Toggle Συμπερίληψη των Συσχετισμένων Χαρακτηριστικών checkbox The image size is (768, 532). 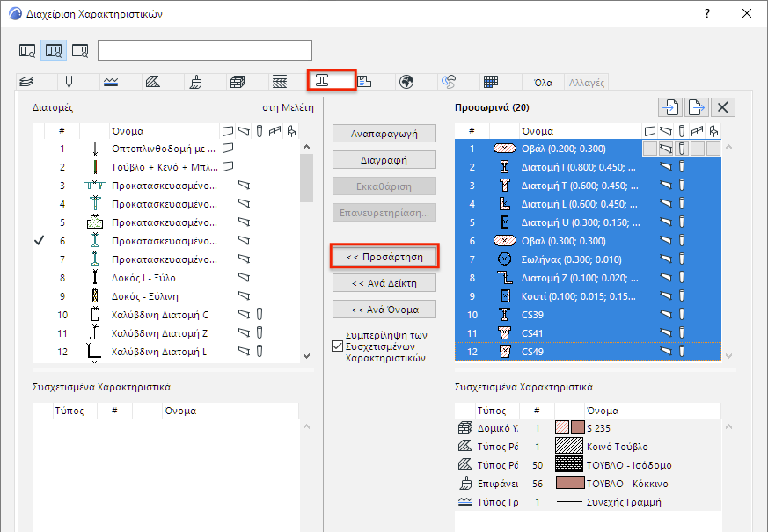pos(337,346)
